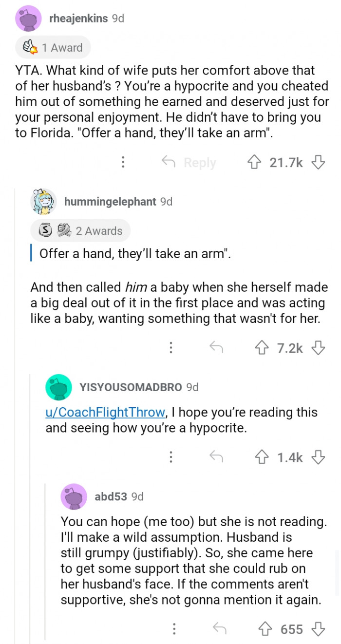The image size is (341, 644).
Task: Reply to abd53's comment
Action: 220,629
